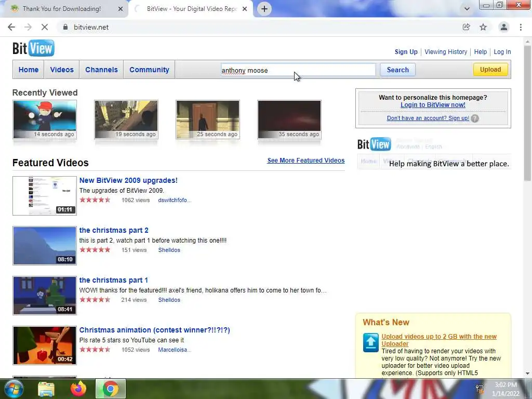Screen dimensions: 532x399
Task: Open recently viewed thumbnail 35 seconds ago
Action: click(289, 119)
